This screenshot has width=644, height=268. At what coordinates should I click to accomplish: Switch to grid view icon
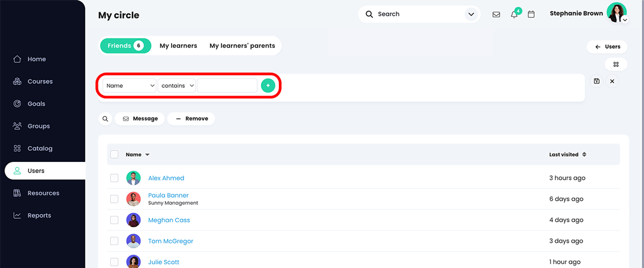pos(615,64)
